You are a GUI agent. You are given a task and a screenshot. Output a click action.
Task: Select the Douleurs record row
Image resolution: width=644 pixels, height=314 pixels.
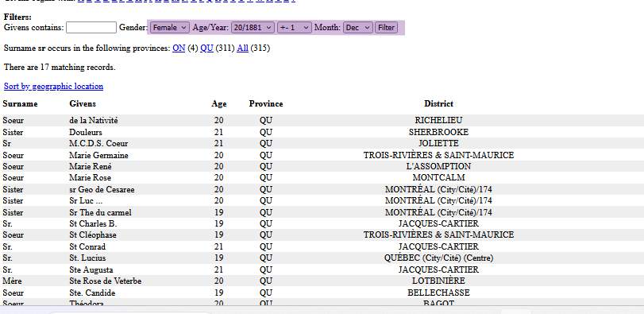pos(322,132)
